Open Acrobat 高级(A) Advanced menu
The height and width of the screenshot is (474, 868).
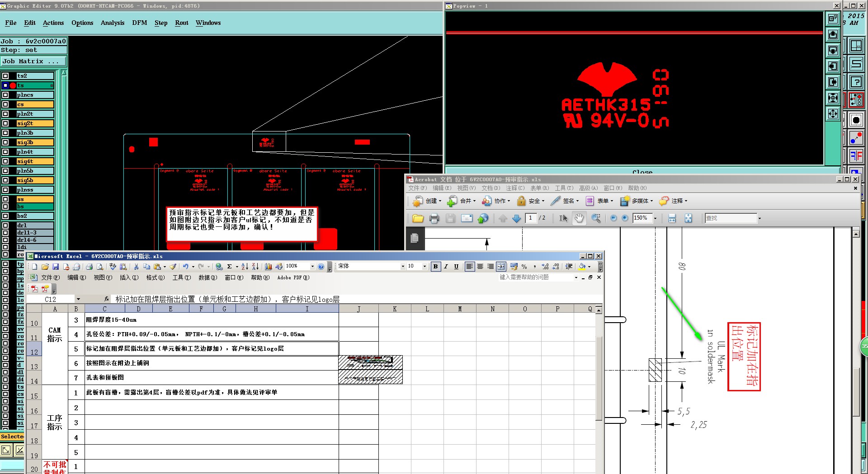pos(588,188)
